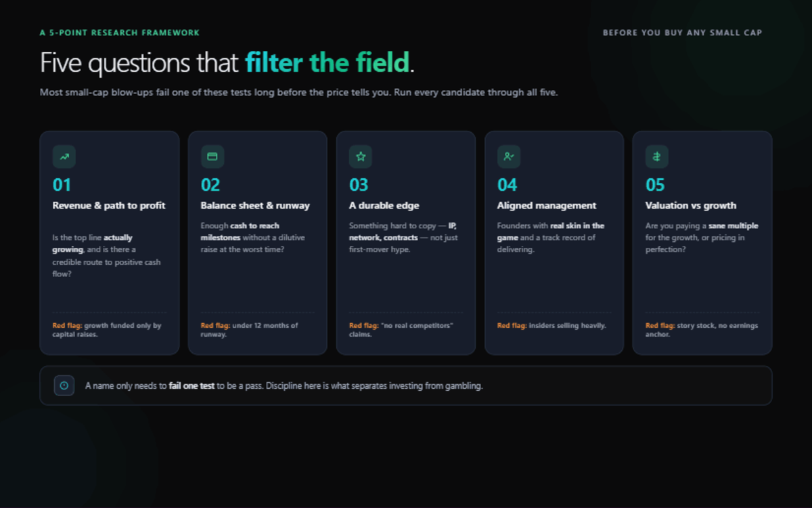Click the 'fail one test' bold text in note
The image size is (812, 508).
coord(191,386)
